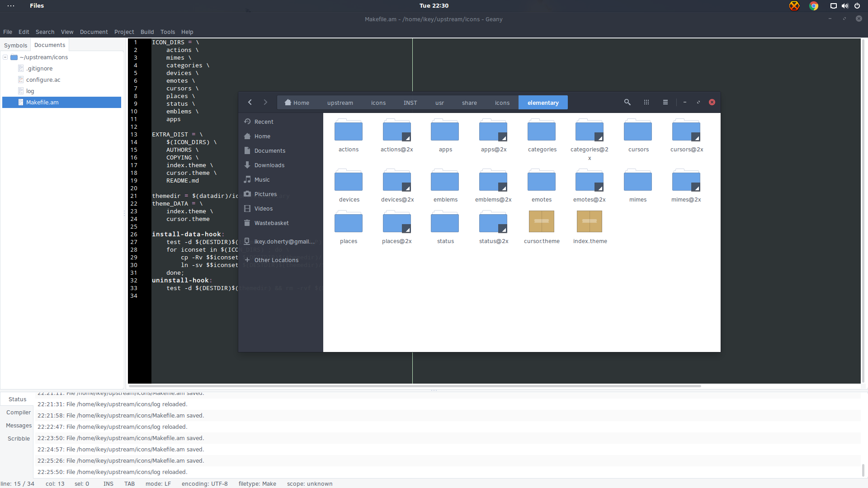Switch to the Documents sidebar tab

click(x=50, y=45)
